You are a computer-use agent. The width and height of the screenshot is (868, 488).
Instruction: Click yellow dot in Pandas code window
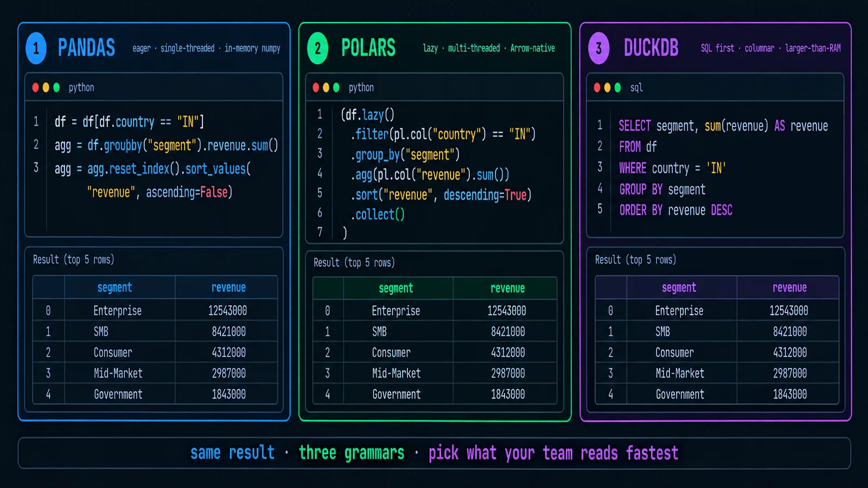[46, 87]
